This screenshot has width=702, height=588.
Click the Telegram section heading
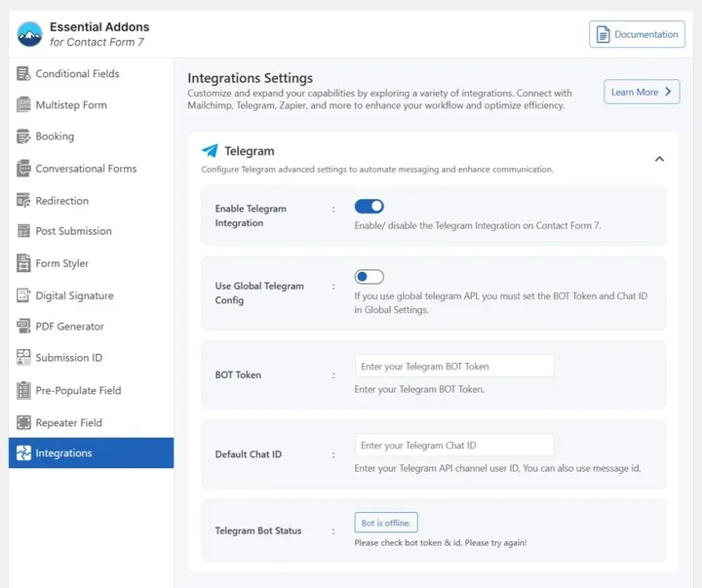pos(250,151)
